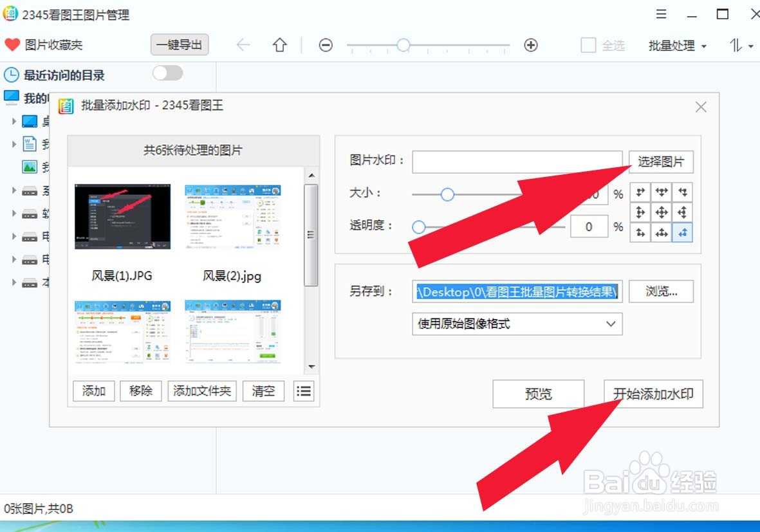The width and height of the screenshot is (760, 532).
Task: Click the 2345 app logo icon
Action: 10,14
